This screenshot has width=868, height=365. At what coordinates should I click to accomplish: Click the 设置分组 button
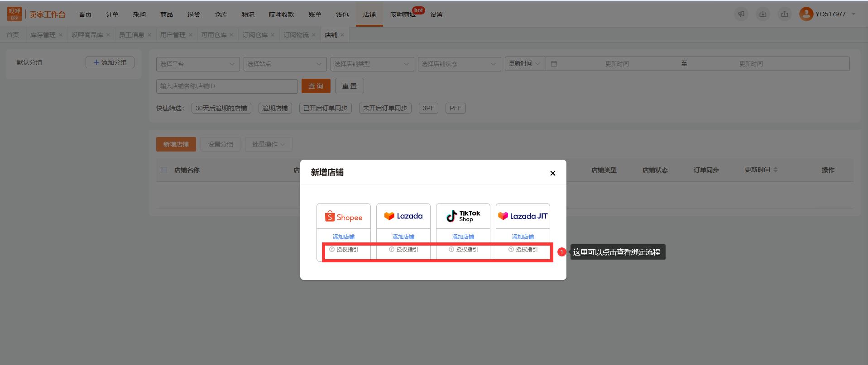pyautogui.click(x=221, y=144)
